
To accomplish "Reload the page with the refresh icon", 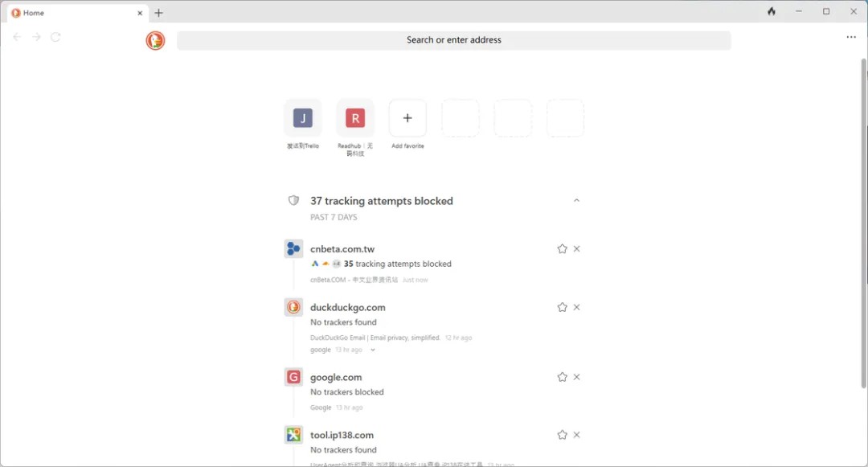I will coord(55,37).
